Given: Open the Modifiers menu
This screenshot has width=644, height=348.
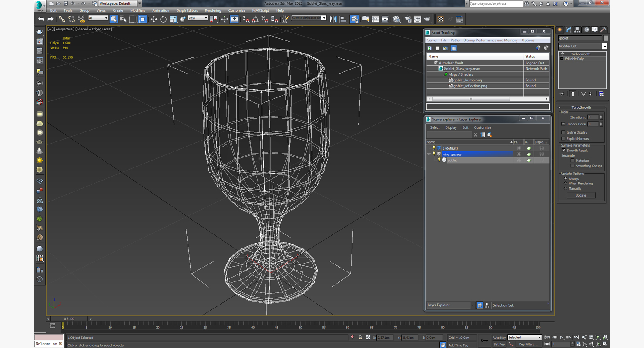Looking at the screenshot, I should (138, 10).
